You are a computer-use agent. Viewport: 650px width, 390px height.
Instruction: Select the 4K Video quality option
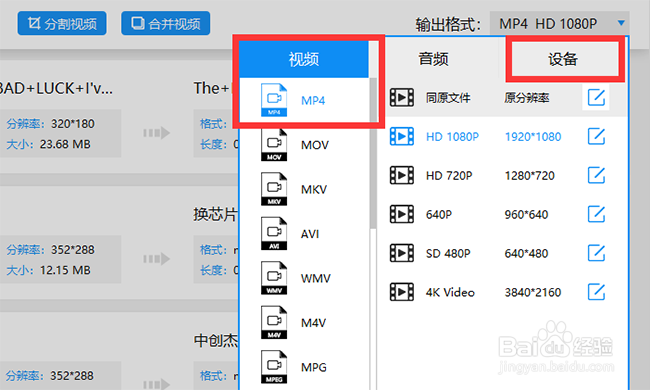click(x=450, y=292)
